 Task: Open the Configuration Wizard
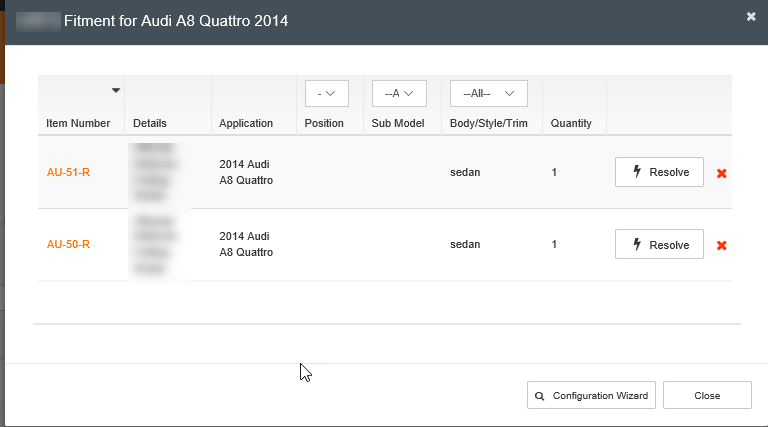[x=591, y=395]
